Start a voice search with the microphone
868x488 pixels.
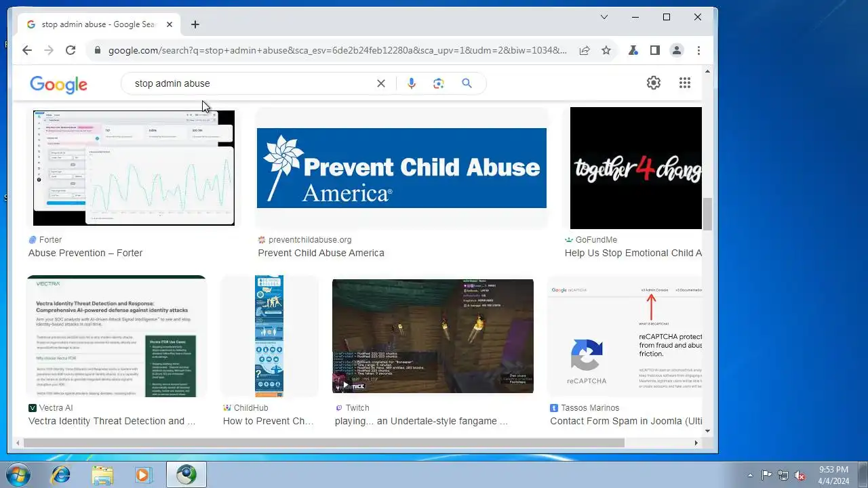click(411, 83)
